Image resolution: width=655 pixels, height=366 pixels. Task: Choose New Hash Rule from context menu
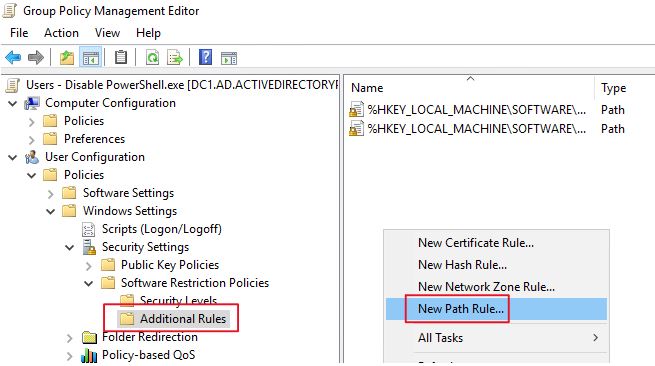(496, 265)
